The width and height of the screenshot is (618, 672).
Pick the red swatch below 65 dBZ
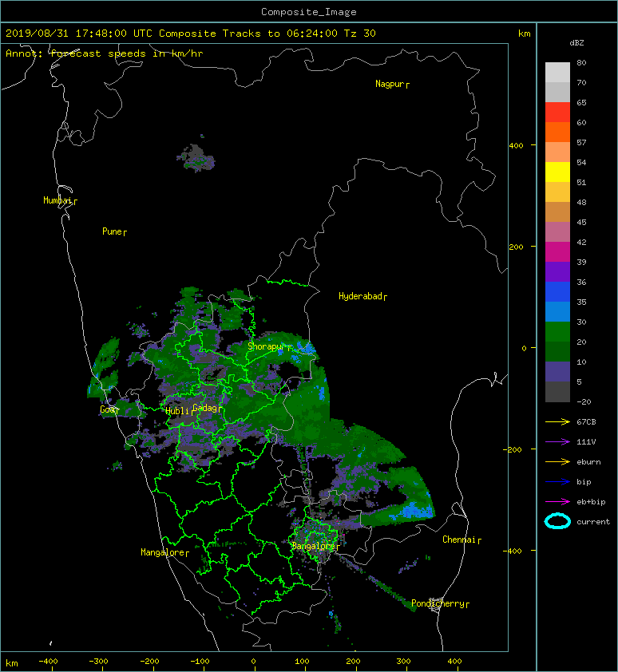(x=557, y=112)
